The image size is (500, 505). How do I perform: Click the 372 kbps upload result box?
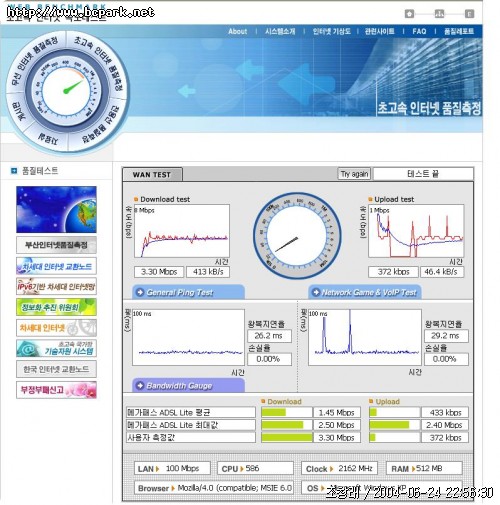pos(393,272)
